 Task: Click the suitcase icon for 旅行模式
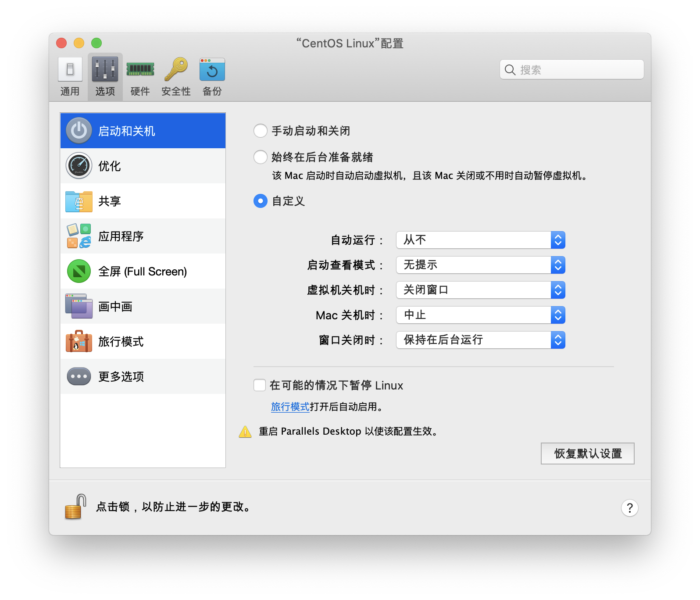79,341
